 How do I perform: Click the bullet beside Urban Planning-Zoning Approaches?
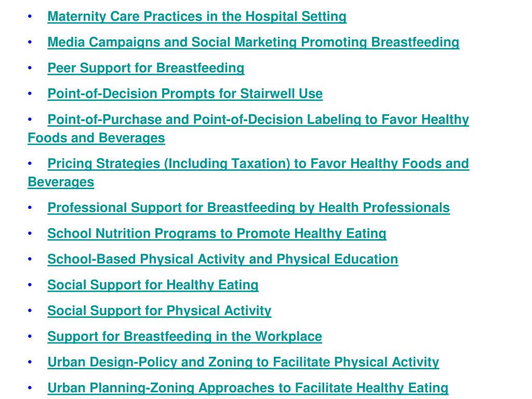(30, 388)
